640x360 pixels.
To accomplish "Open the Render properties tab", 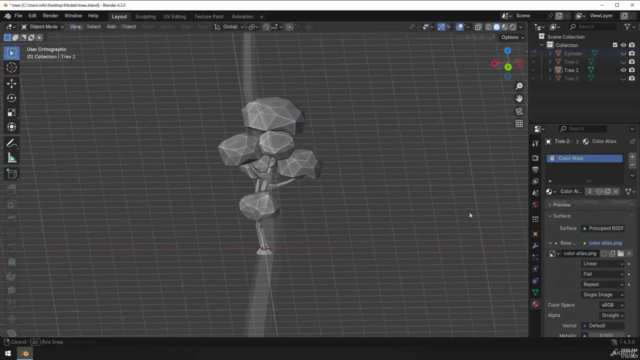I will (535, 158).
